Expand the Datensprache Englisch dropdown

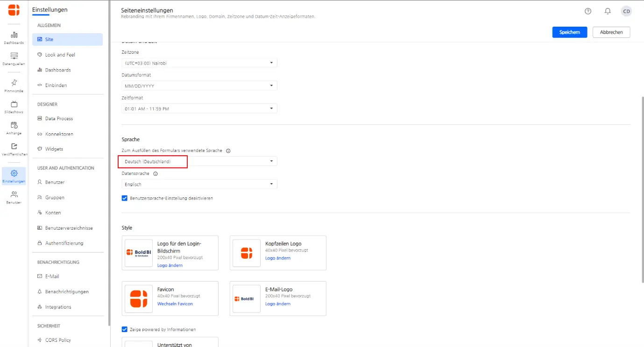point(199,184)
